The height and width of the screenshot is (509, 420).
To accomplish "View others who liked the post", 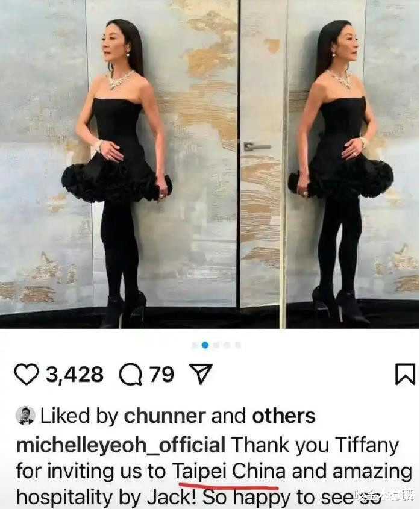I will [x=284, y=416].
